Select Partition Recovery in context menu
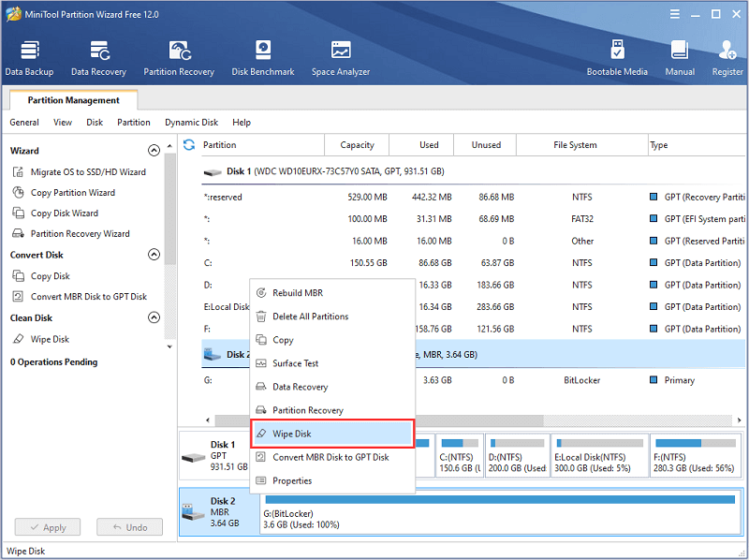Screen dimensions: 749x560 click(x=332, y=410)
